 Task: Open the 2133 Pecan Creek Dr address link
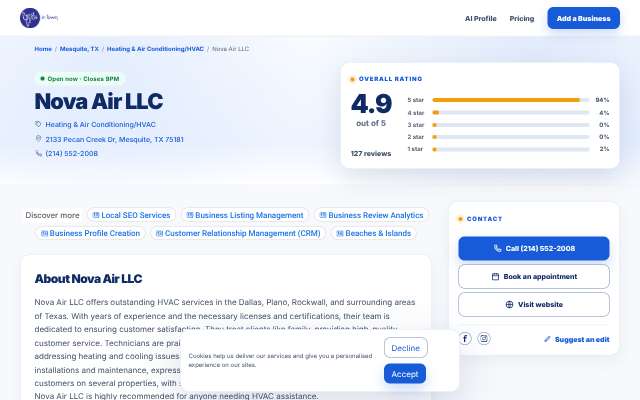click(x=114, y=139)
